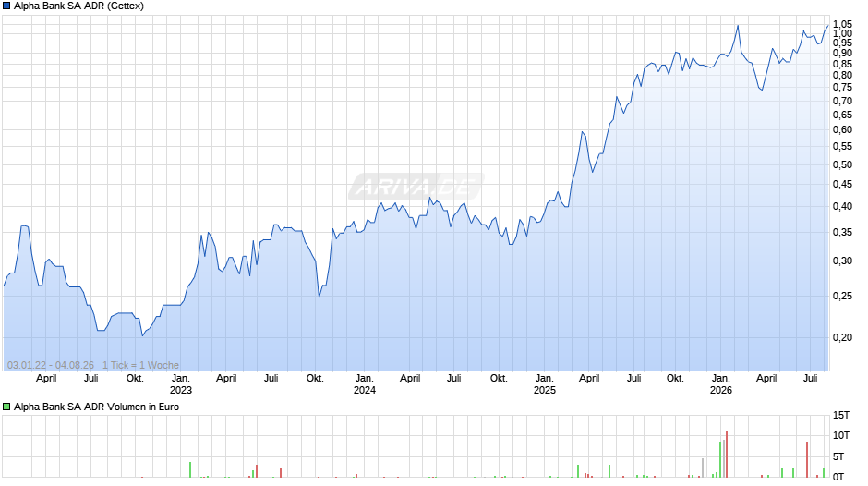Click the 15T volume axis label

[x=841, y=415]
